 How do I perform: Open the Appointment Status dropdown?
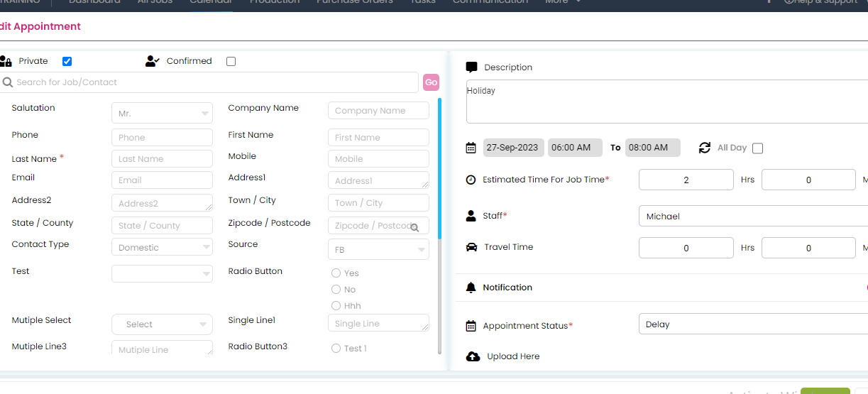point(752,324)
